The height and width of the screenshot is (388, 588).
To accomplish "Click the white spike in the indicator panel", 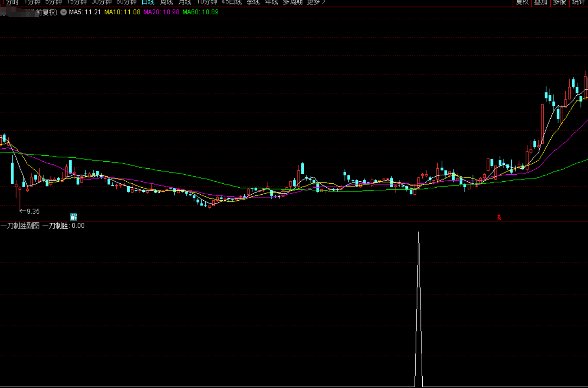I will 419,309.
